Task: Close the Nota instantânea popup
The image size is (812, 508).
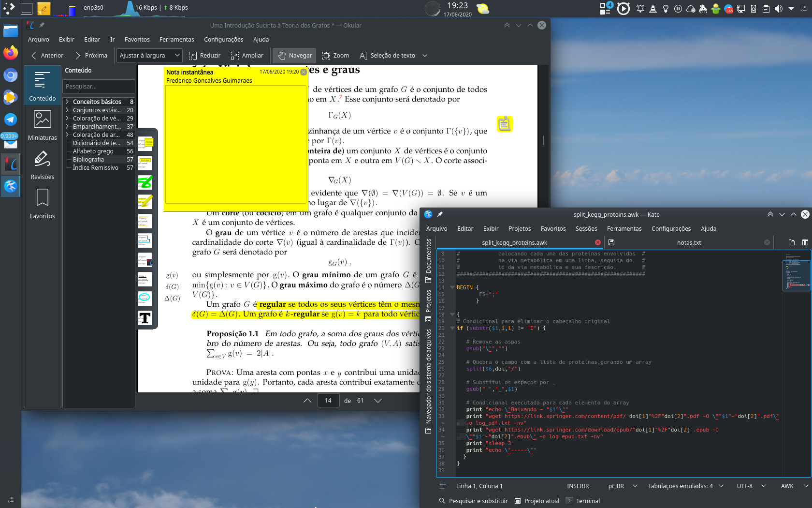Action: coord(304,72)
